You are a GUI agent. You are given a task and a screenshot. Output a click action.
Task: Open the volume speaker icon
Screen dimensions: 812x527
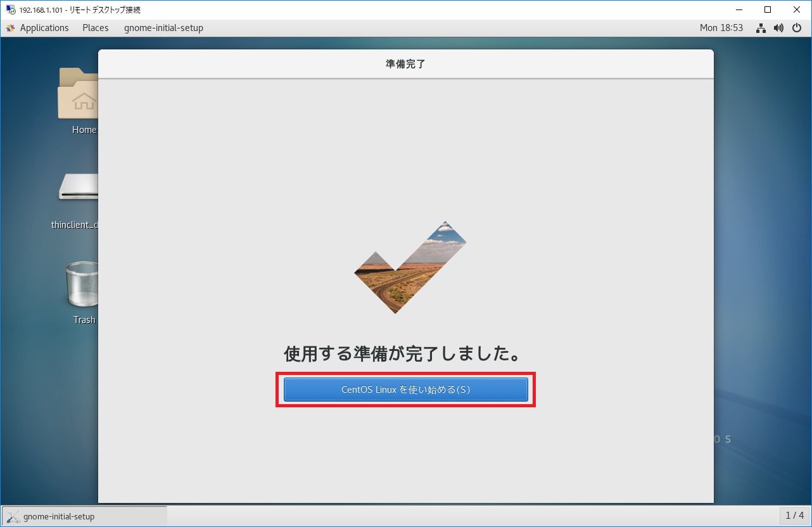778,28
